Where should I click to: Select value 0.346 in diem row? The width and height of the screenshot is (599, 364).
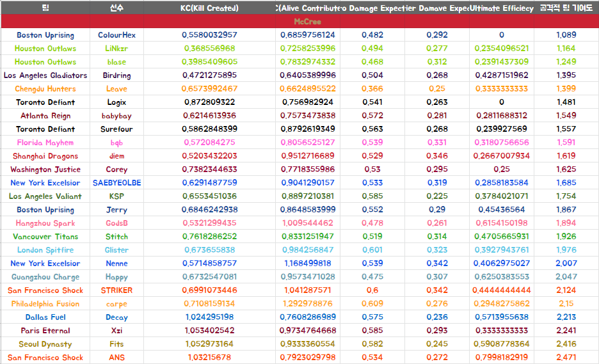(x=437, y=156)
